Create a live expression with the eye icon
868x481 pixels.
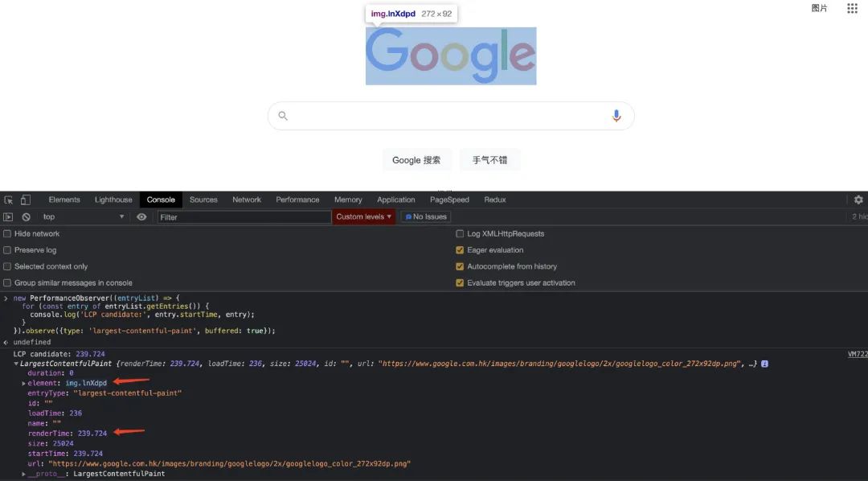[x=141, y=216]
